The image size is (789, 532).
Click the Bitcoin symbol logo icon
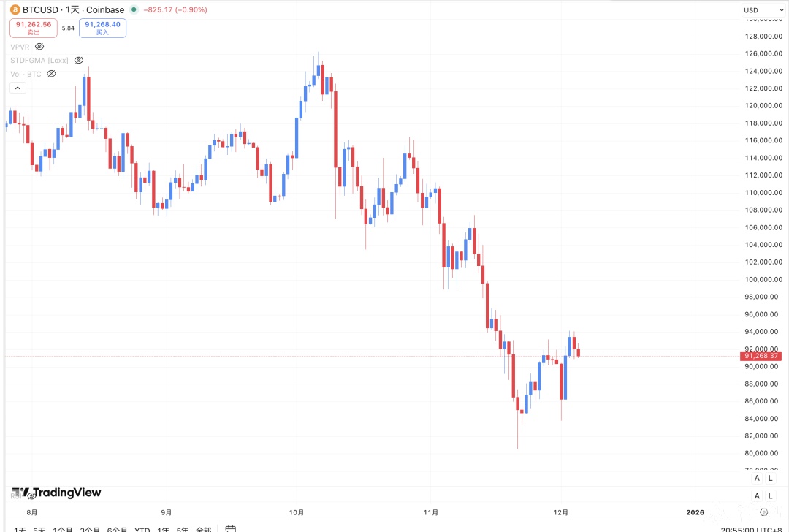14,10
